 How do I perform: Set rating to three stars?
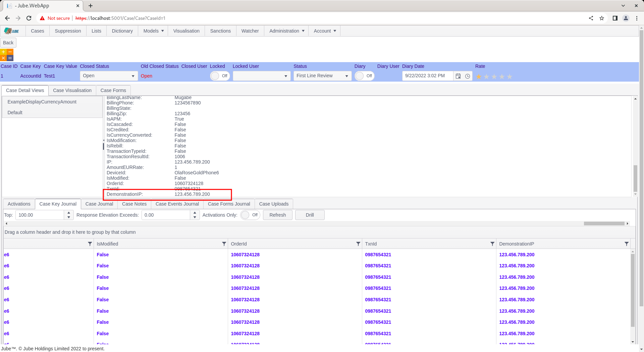pyautogui.click(x=494, y=77)
